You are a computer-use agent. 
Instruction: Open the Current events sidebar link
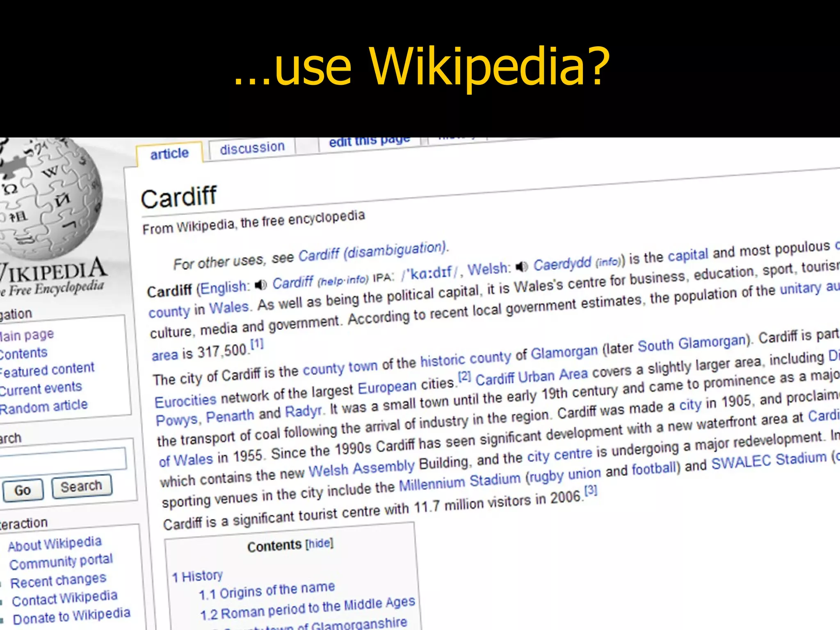(x=41, y=388)
